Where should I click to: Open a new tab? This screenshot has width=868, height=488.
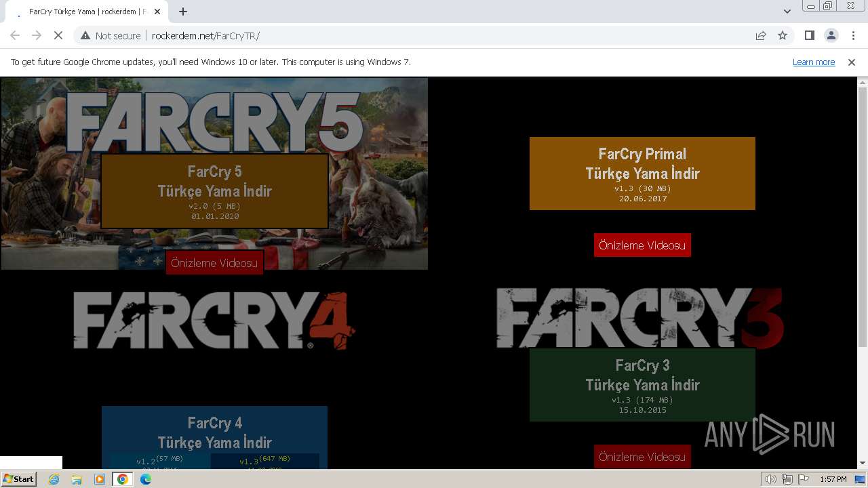(x=183, y=12)
